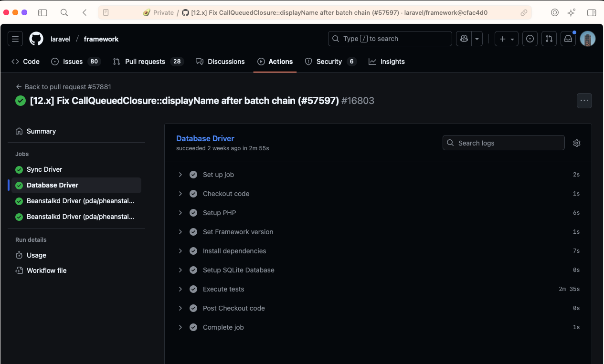Select Sync Driver job
604x364 pixels.
coord(76,169)
